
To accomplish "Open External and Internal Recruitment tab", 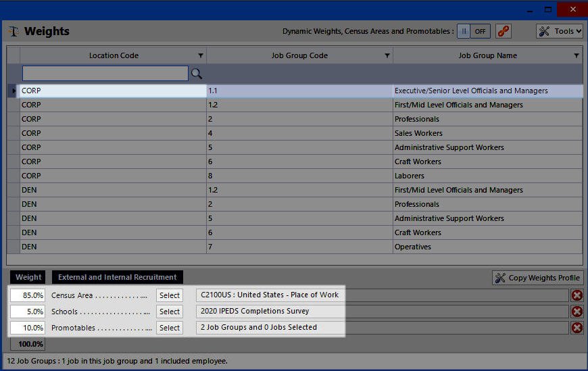I will pos(118,277).
